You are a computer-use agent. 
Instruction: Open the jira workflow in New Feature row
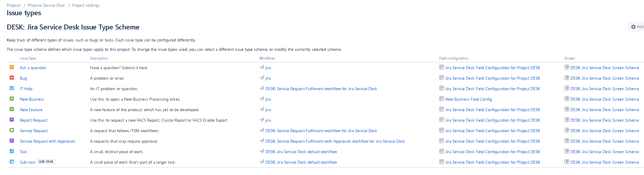(268, 110)
